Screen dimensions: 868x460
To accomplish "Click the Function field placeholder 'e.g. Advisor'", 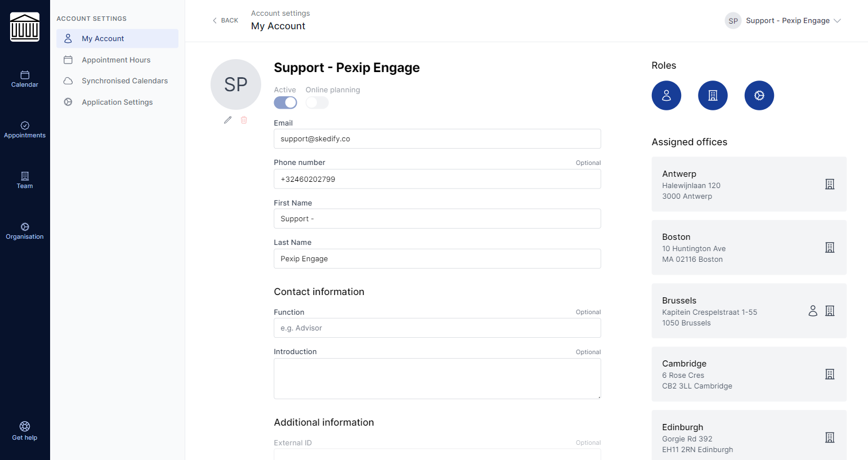I will (437, 328).
